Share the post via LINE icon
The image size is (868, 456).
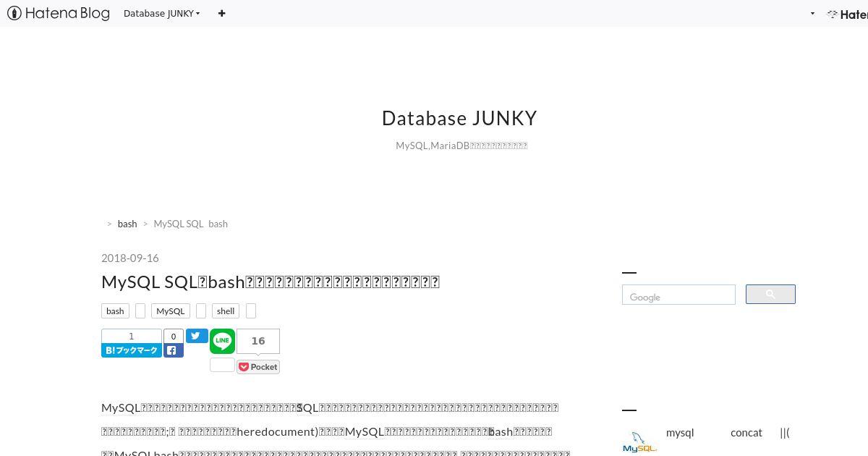coord(223,341)
